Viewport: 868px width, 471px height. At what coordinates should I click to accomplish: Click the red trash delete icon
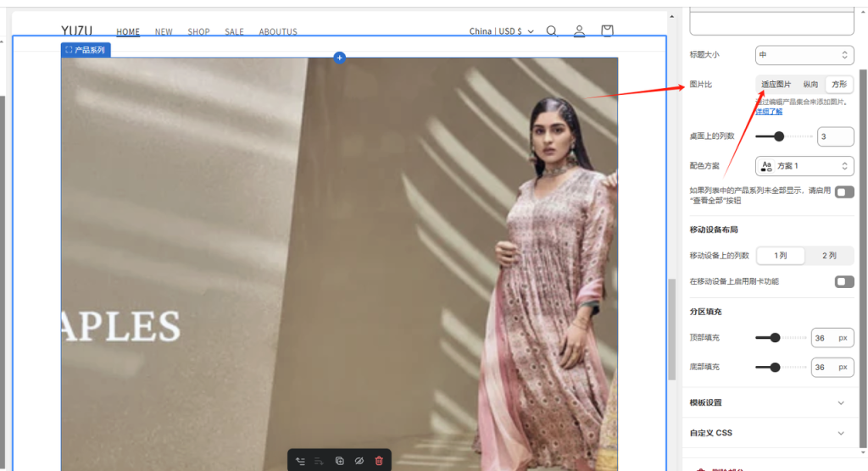[379, 461]
